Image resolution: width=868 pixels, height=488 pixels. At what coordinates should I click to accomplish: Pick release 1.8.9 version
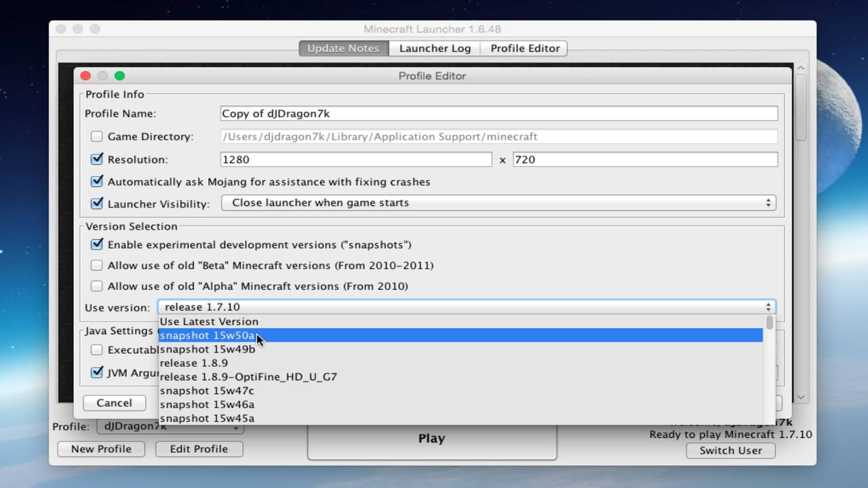point(461,363)
